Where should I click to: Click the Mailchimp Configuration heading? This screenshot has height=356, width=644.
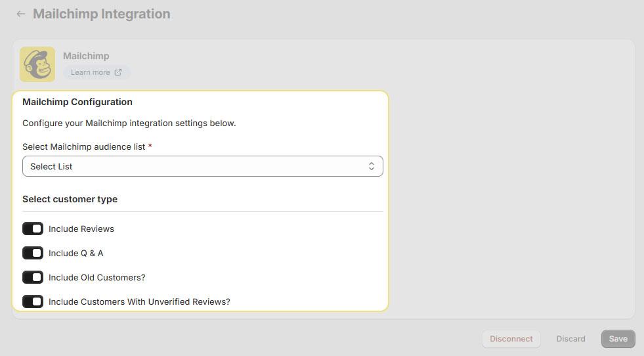[x=77, y=102]
